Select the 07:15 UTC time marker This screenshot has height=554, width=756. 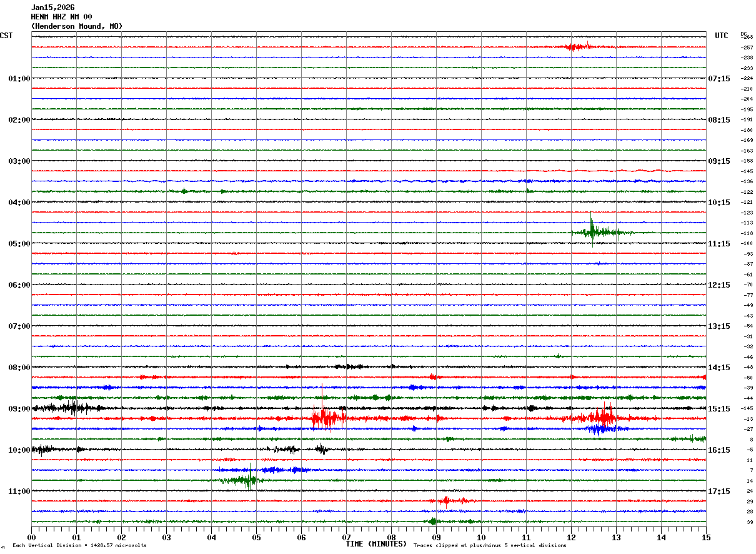coord(719,78)
